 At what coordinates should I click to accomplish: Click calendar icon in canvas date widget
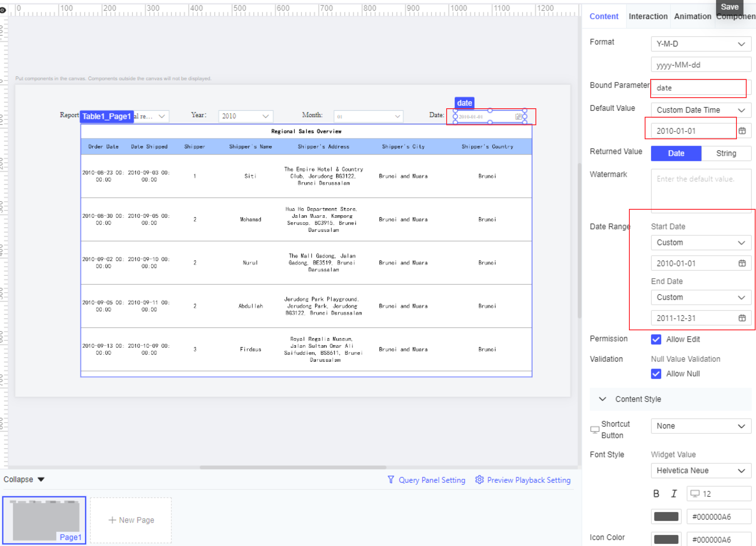[x=518, y=116]
